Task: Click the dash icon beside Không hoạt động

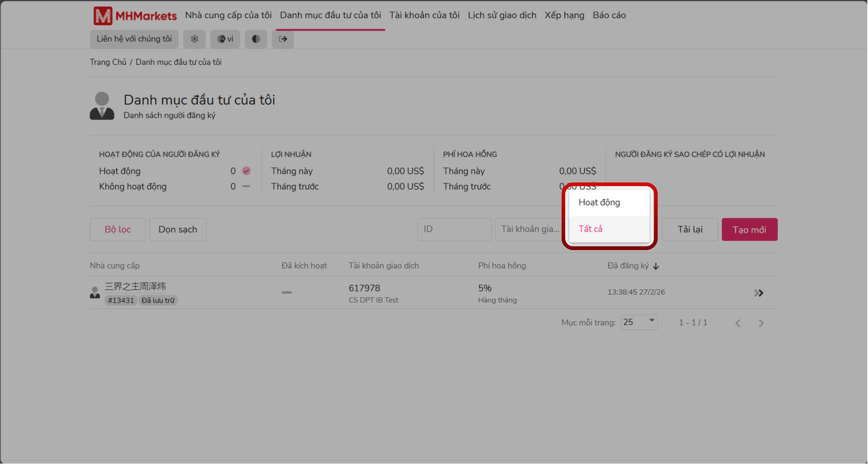Action: tap(246, 186)
